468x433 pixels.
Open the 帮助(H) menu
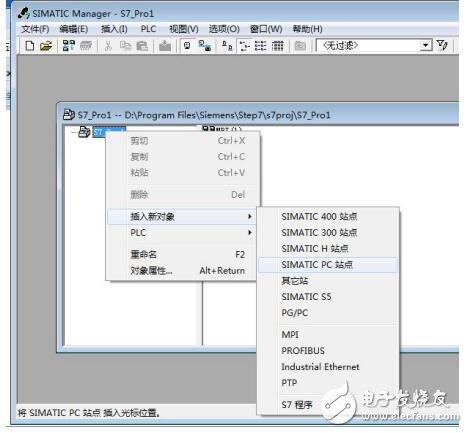pyautogui.click(x=307, y=29)
